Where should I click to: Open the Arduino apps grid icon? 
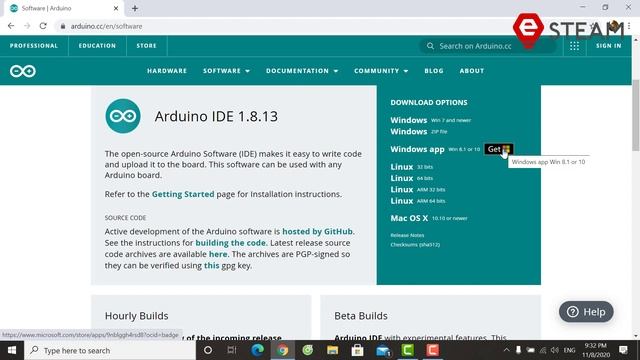click(x=574, y=46)
